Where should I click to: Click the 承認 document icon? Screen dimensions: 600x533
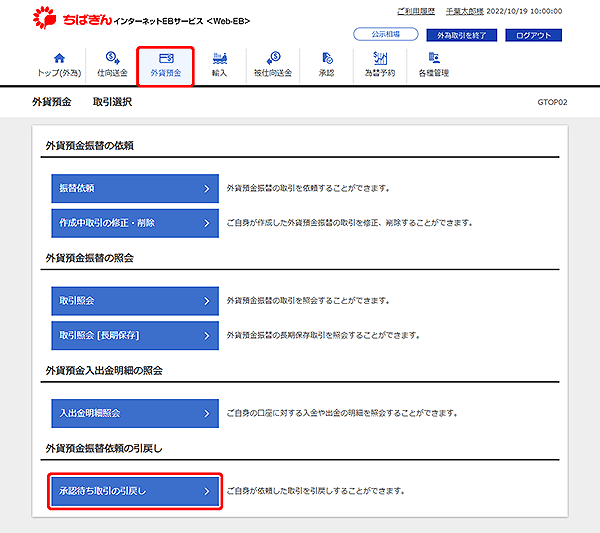[327, 58]
